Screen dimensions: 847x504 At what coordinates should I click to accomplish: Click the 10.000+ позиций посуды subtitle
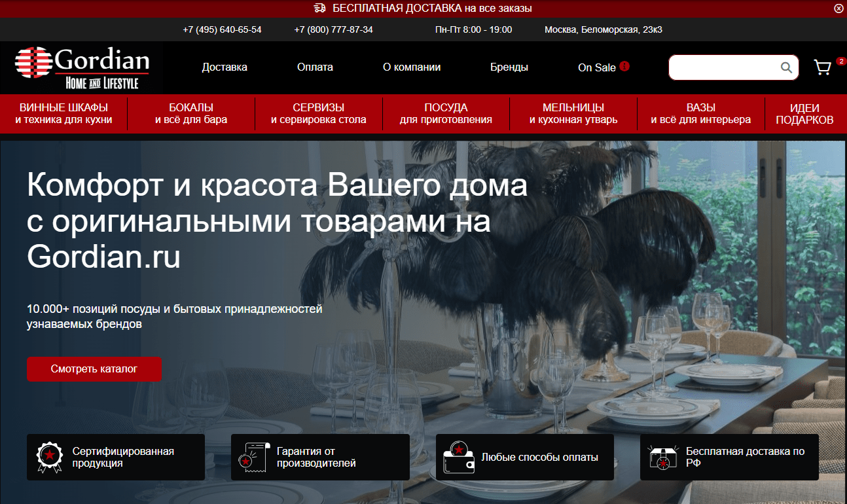175,315
